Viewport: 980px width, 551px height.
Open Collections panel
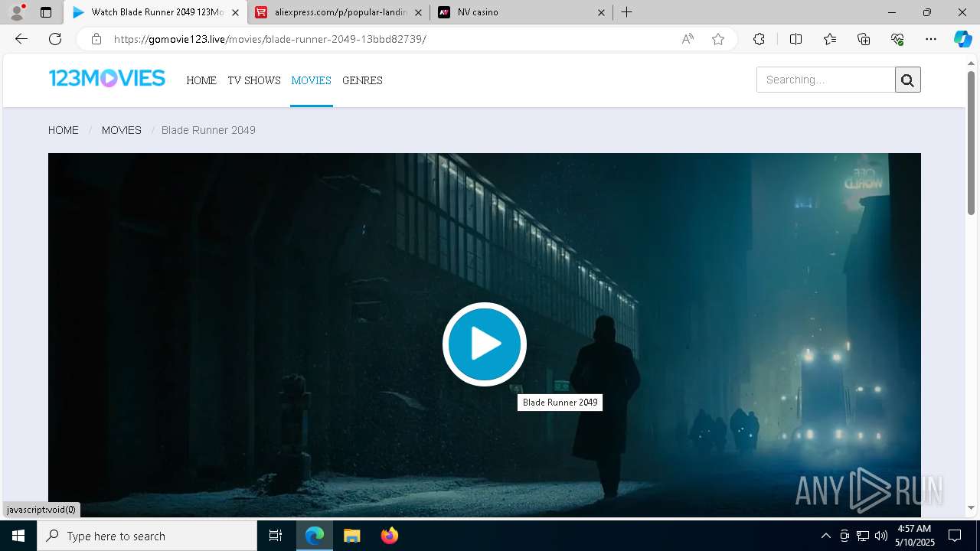tap(864, 39)
